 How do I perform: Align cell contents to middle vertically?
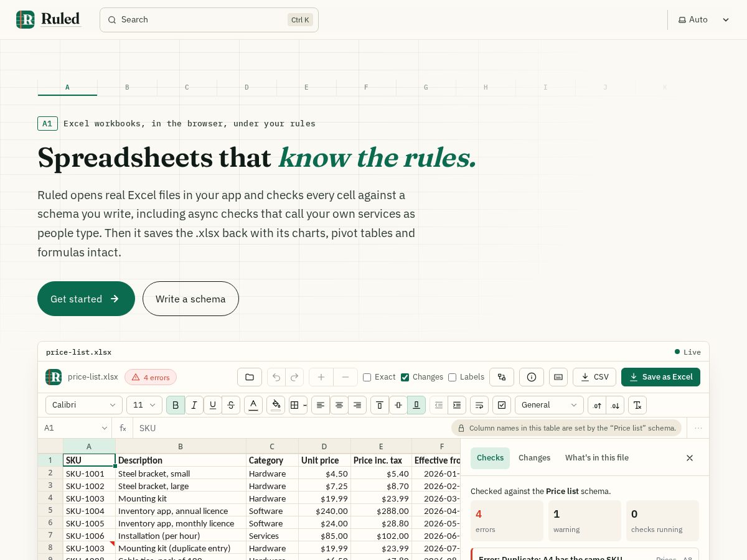click(x=398, y=405)
